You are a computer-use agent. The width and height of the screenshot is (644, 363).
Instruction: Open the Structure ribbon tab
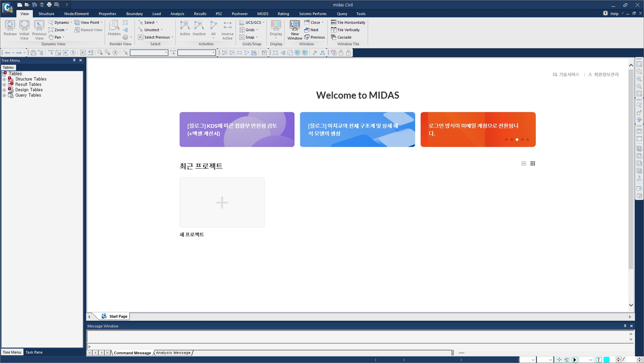tap(46, 14)
